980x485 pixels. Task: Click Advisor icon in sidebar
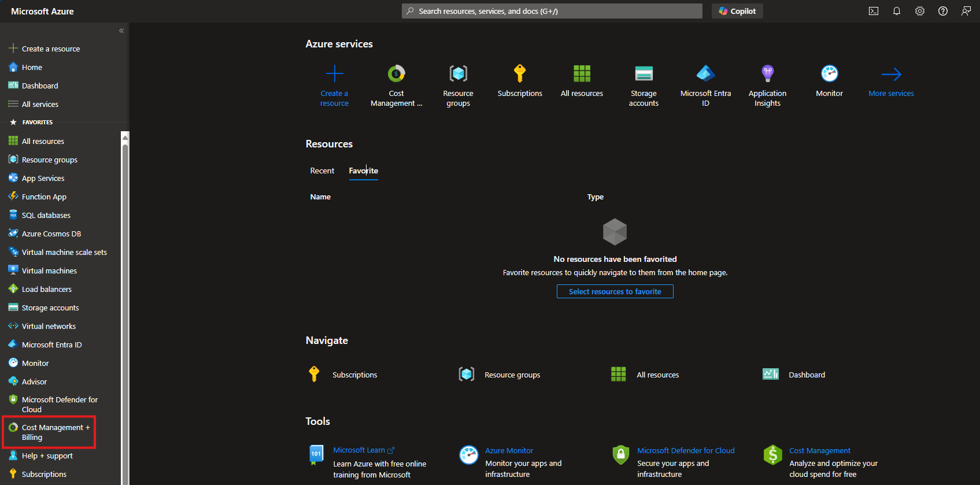coord(13,382)
